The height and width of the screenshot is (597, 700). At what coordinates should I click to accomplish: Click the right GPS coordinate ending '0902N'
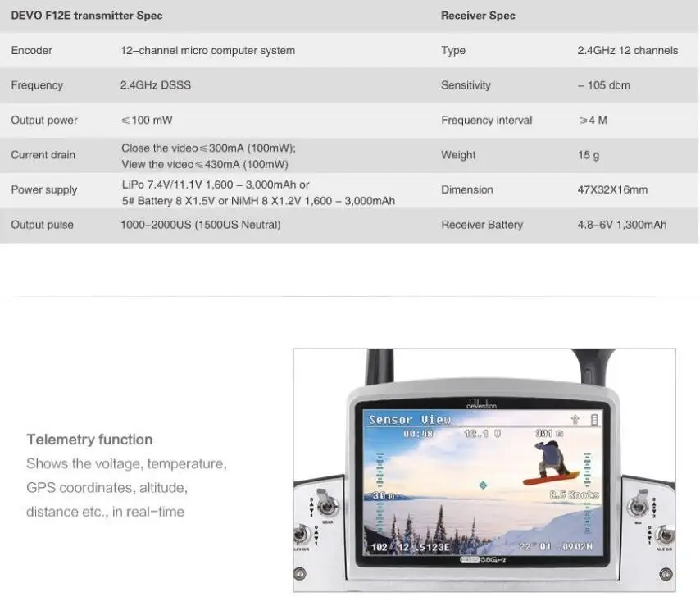(x=556, y=547)
